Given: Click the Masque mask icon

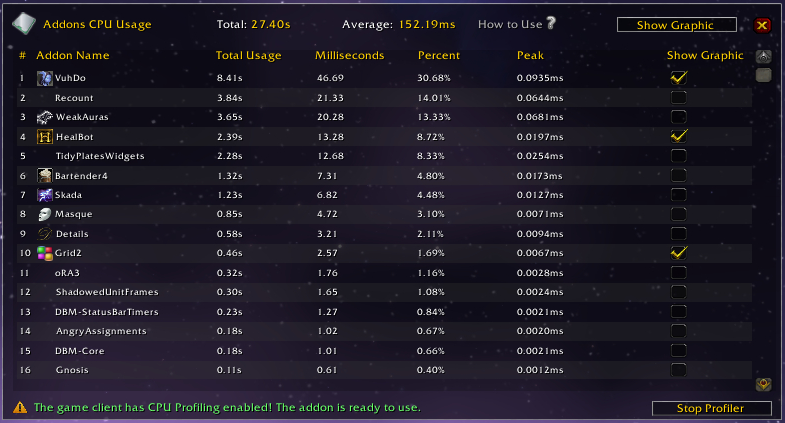Looking at the screenshot, I should coord(44,214).
